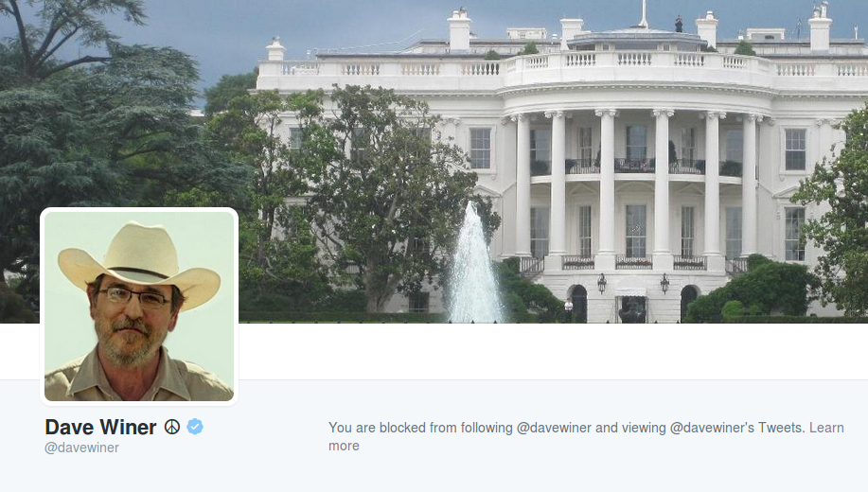868x492 pixels.
Task: Select the @davewiner handle under the name
Action: [82, 448]
